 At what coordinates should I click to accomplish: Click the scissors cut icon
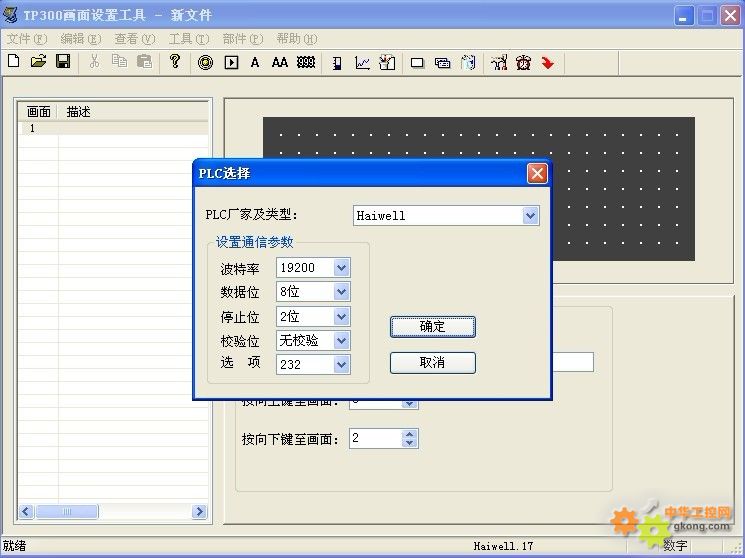coord(94,62)
